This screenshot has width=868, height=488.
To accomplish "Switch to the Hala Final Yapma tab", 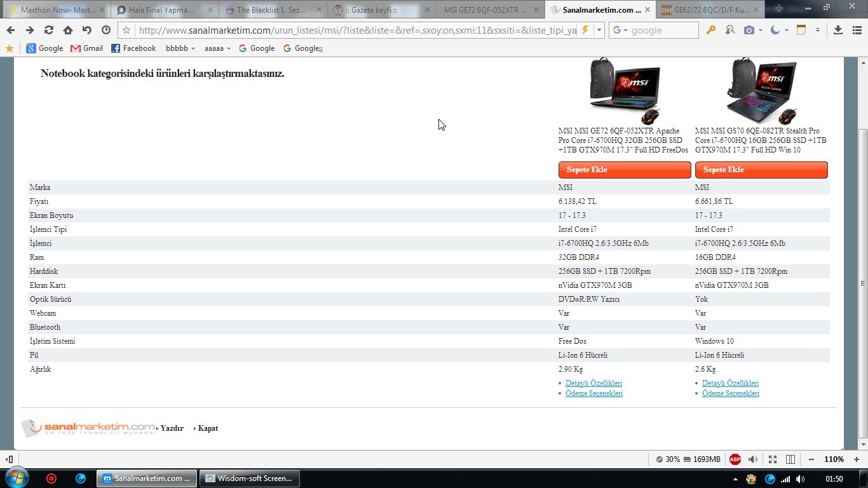I will [165, 10].
